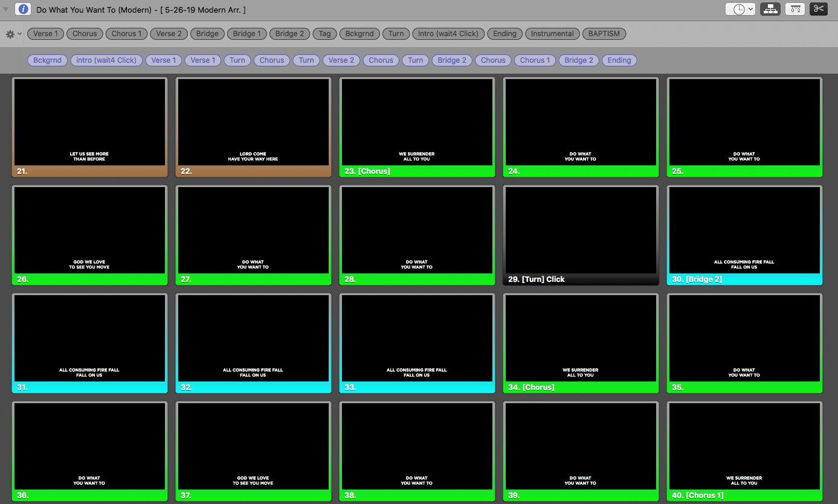The width and height of the screenshot is (838, 504).
Task: Click slide number 36
Action: pos(89,451)
